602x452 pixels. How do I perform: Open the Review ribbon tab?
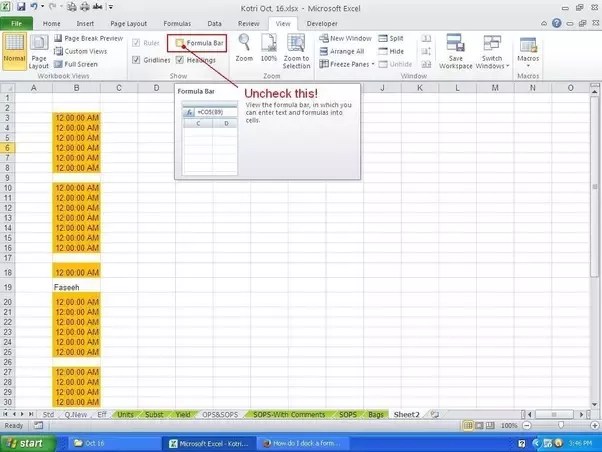(x=248, y=24)
